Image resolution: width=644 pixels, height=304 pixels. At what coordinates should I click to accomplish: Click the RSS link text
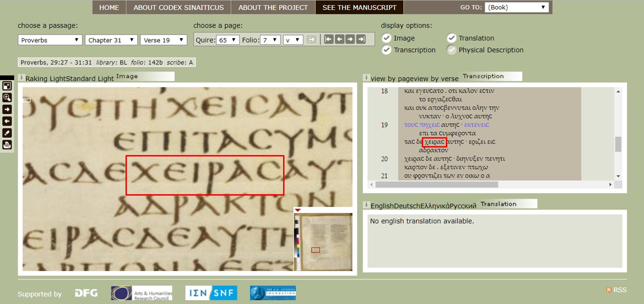(620, 290)
